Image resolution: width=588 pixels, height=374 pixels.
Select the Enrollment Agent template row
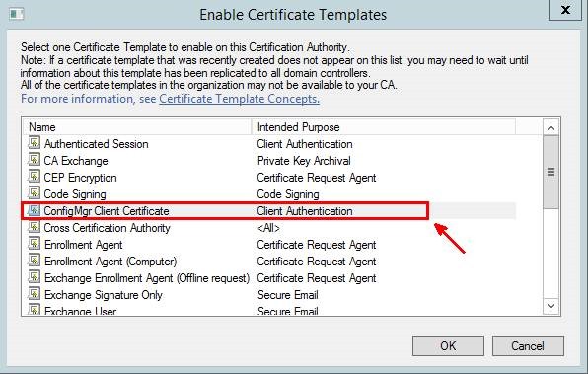(268, 245)
